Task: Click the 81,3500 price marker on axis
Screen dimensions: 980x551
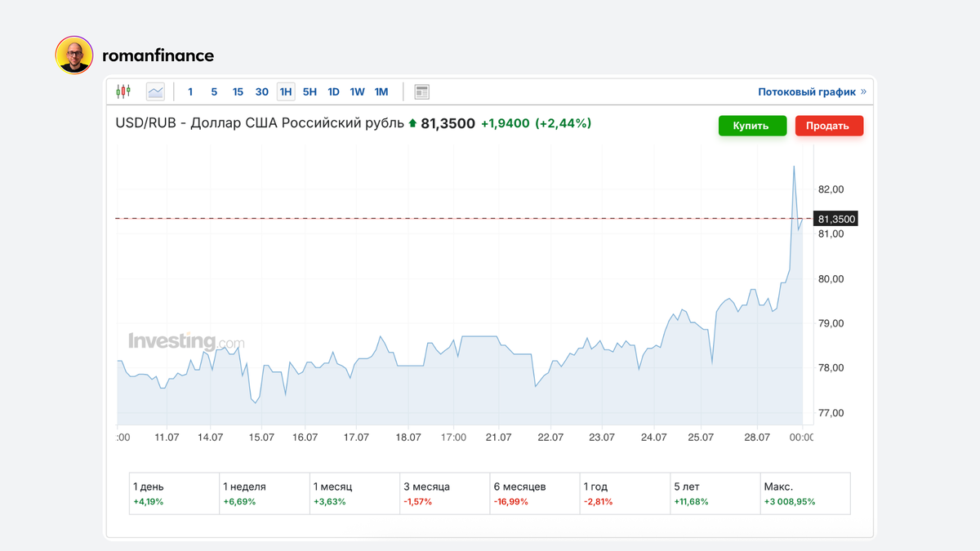Action: pyautogui.click(x=835, y=218)
